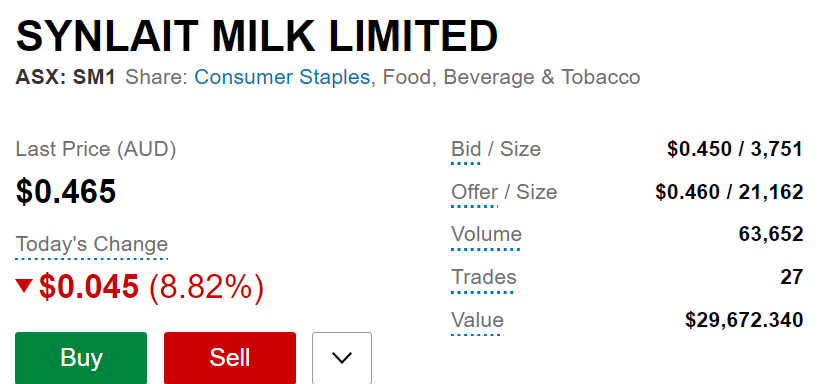Click the Volume label definition
This screenshot has width=831, height=384.
pyautogui.click(x=486, y=235)
